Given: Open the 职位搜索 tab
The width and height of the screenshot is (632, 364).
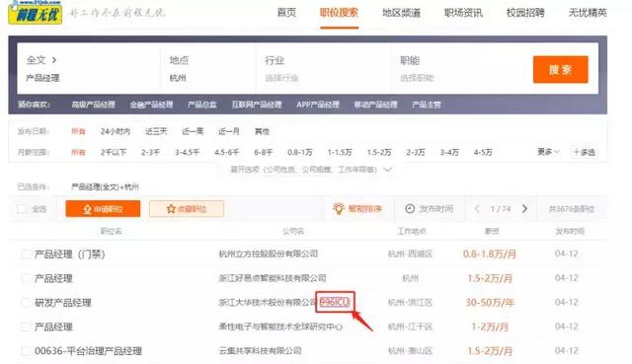Looking at the screenshot, I should pyautogui.click(x=339, y=13).
